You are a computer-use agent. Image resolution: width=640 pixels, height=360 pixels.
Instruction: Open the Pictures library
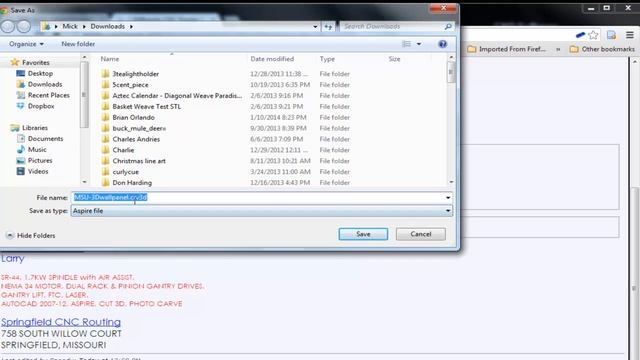[40, 160]
